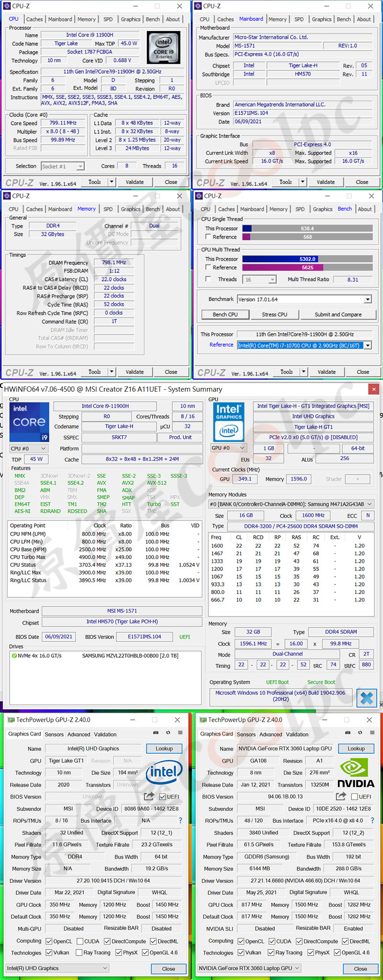Click the Bus Interface question mark in Intel GPU-Z

(x=180, y=820)
